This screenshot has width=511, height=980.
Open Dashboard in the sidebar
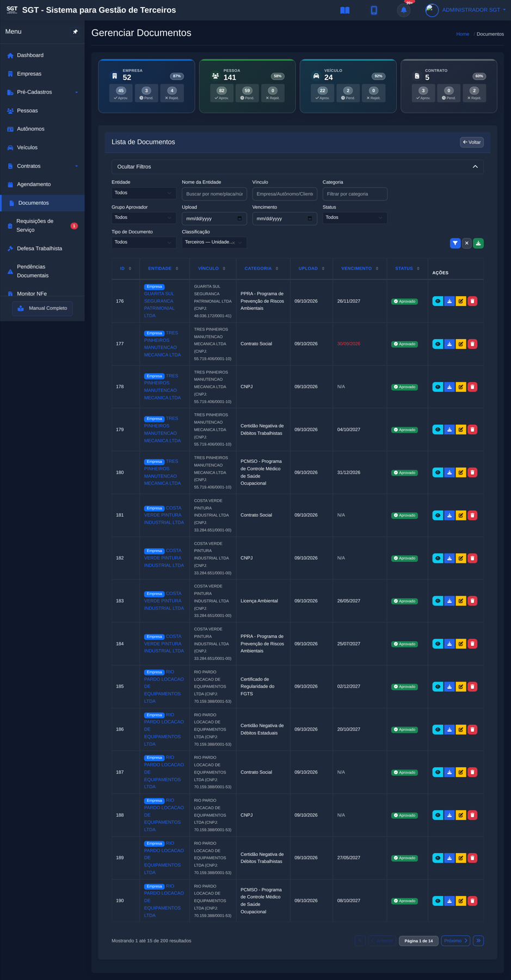(42, 56)
